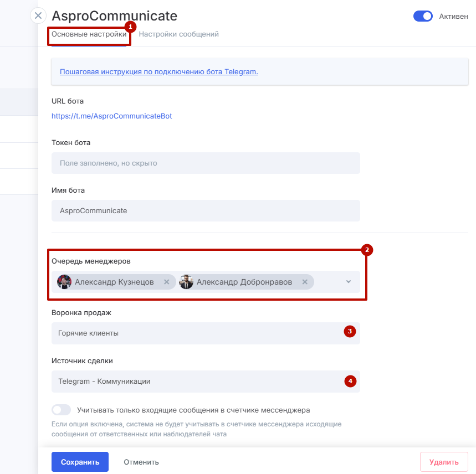476x474 pixels.
Task: Click Александр Кузнецов avatar icon
Action: point(64,282)
